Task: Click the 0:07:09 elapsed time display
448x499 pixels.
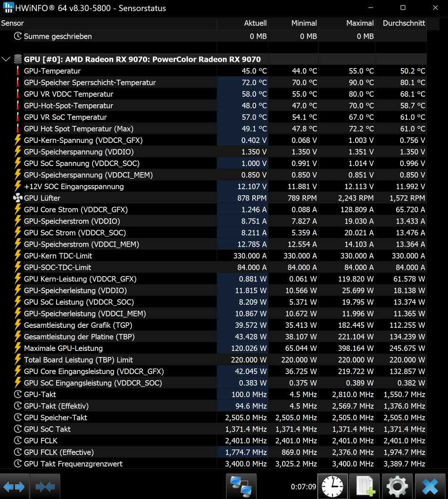Action: [303, 487]
